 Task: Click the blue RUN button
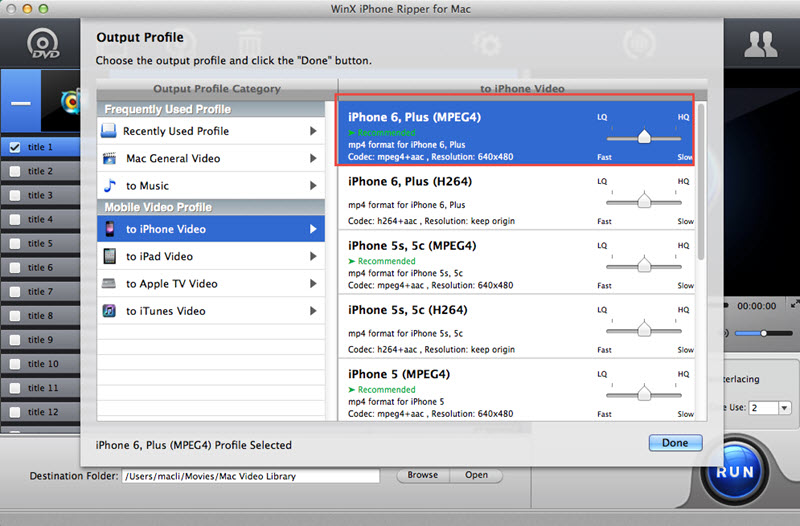click(x=735, y=472)
